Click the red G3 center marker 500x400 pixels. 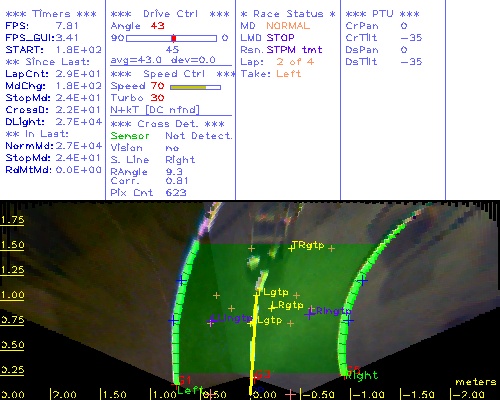pos(263,375)
